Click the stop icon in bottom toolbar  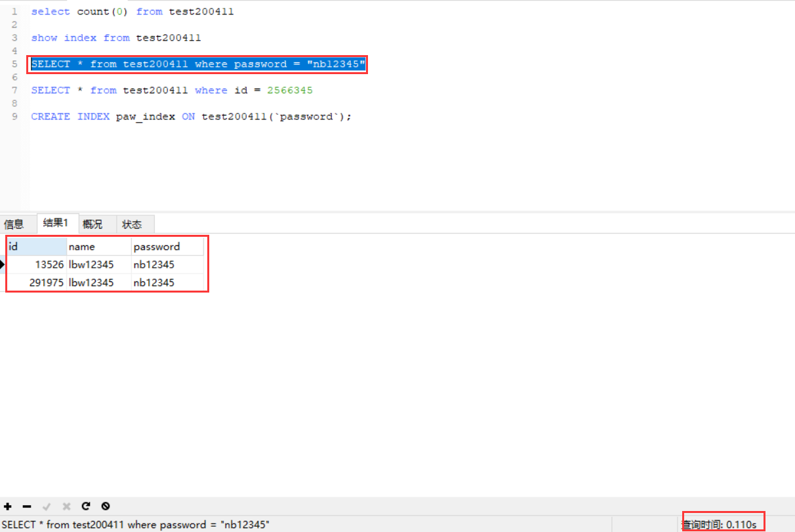point(106,506)
